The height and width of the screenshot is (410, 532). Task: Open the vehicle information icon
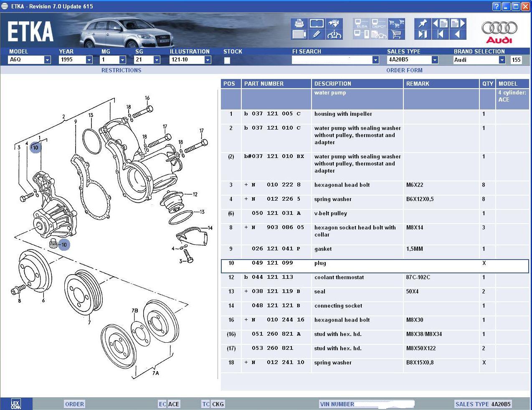tap(334, 34)
